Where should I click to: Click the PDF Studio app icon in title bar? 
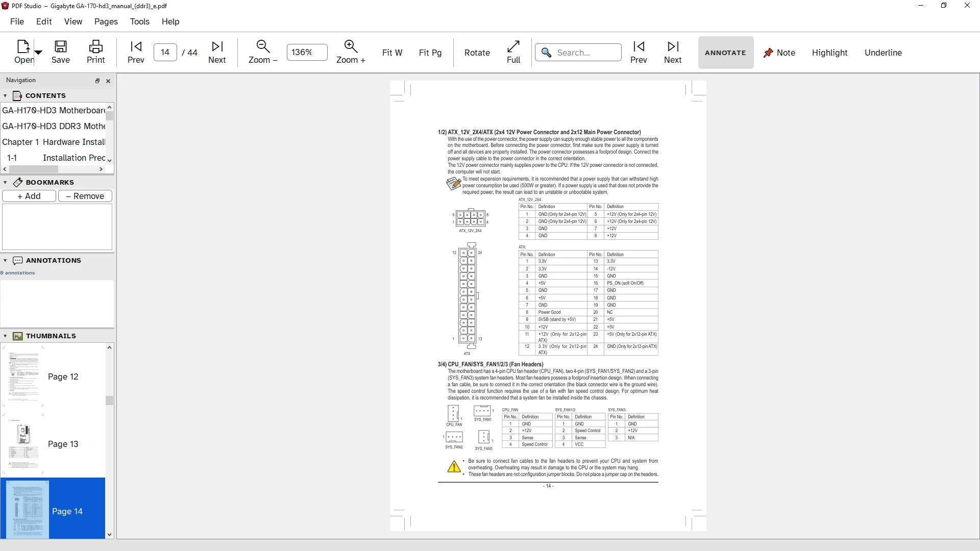5,6
